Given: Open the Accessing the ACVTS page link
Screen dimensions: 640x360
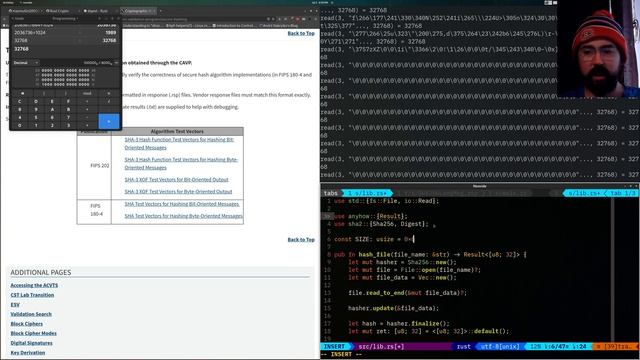Looking at the screenshot, I should (34, 285).
